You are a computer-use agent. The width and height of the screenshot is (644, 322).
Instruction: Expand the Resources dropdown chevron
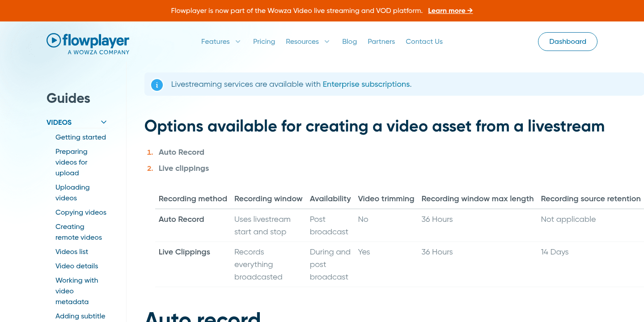327,42
